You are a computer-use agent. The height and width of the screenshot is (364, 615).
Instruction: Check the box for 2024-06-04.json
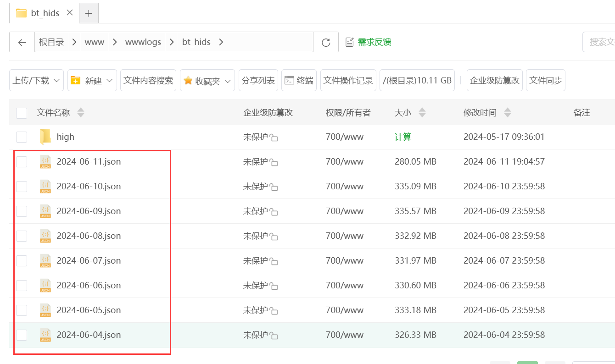(22, 335)
